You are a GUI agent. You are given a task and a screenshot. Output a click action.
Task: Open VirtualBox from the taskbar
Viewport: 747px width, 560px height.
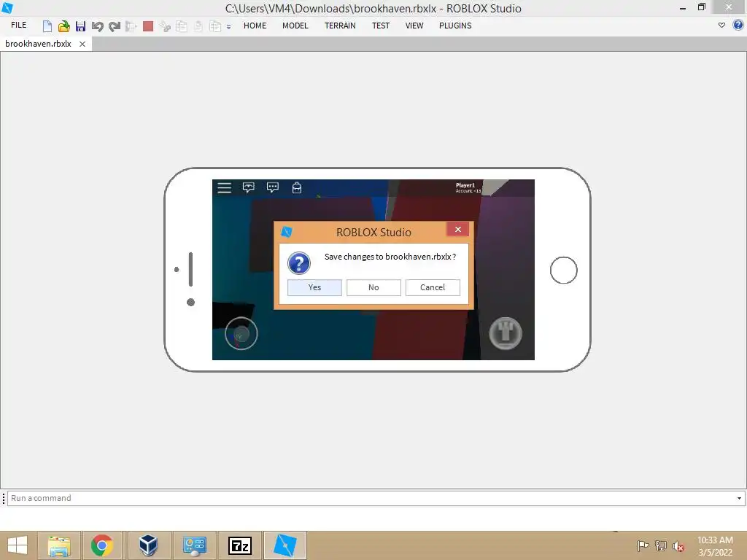[x=148, y=545]
